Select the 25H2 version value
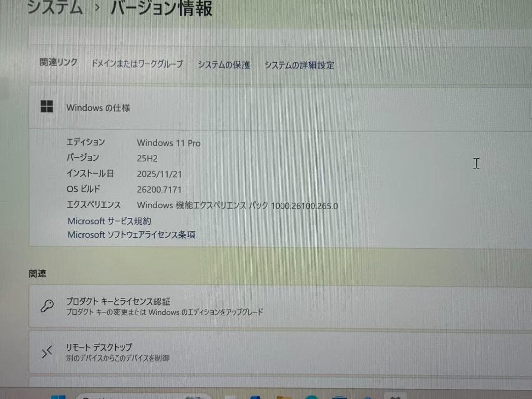532x399 pixels. click(147, 158)
